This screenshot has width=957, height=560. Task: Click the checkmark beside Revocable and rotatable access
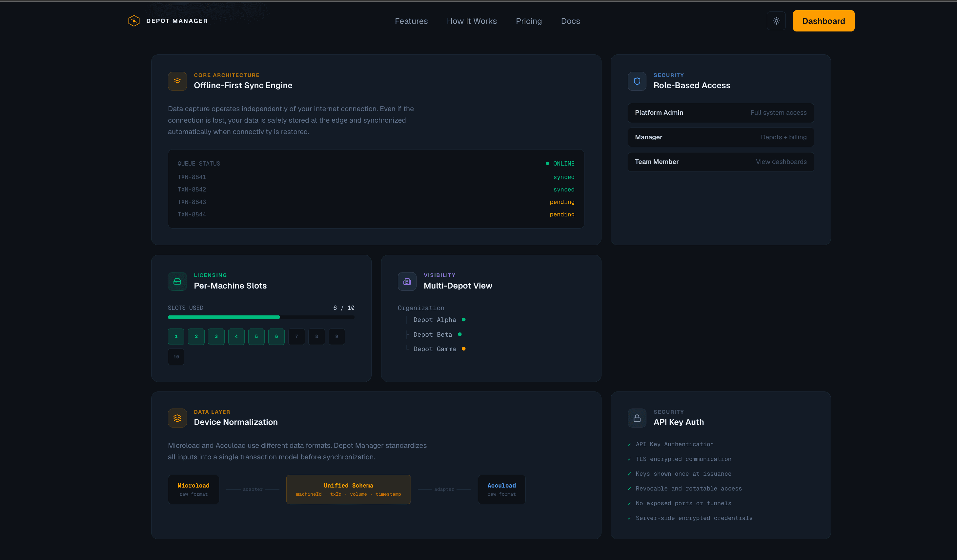click(x=629, y=489)
